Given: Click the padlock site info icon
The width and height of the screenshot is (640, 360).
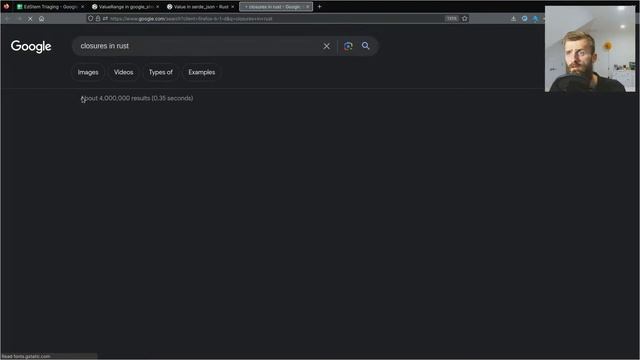Looking at the screenshot, I should (x=98, y=19).
